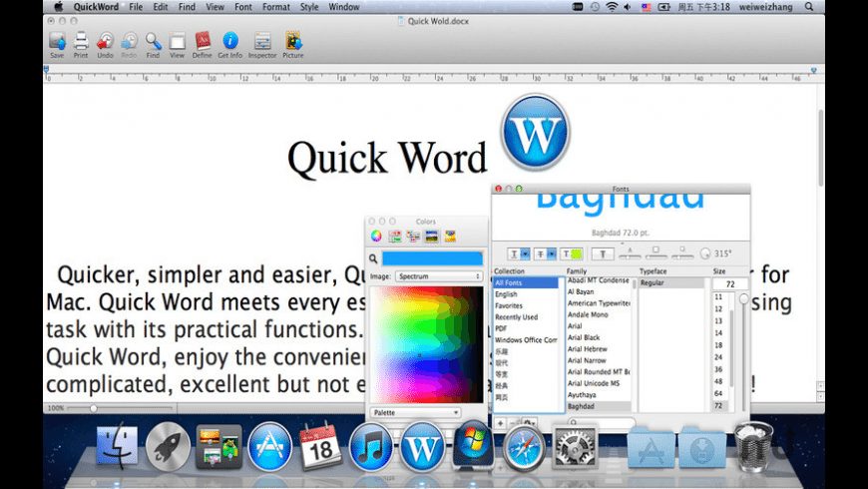Click the Quick Word logo image
The image size is (868, 489).
(x=536, y=133)
